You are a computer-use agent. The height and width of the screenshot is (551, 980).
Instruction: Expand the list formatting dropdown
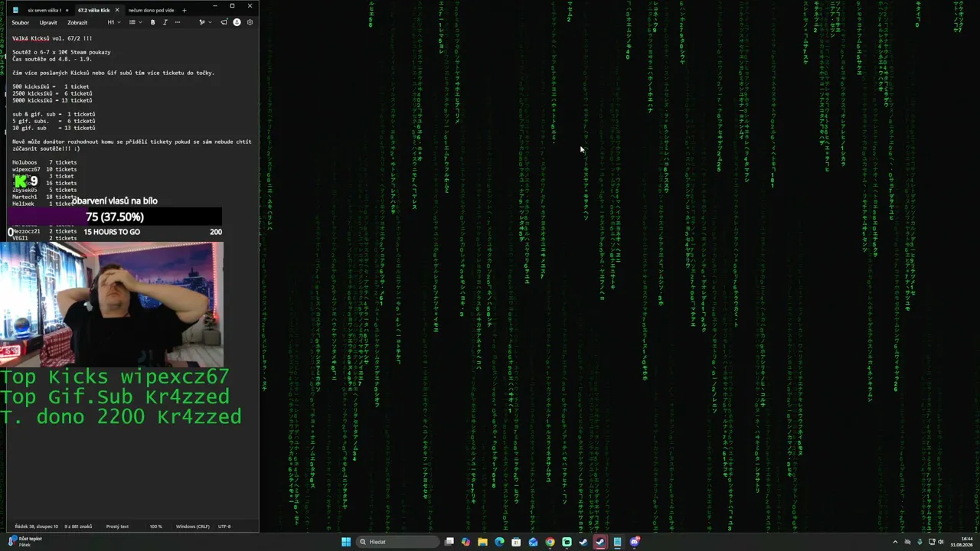point(135,22)
